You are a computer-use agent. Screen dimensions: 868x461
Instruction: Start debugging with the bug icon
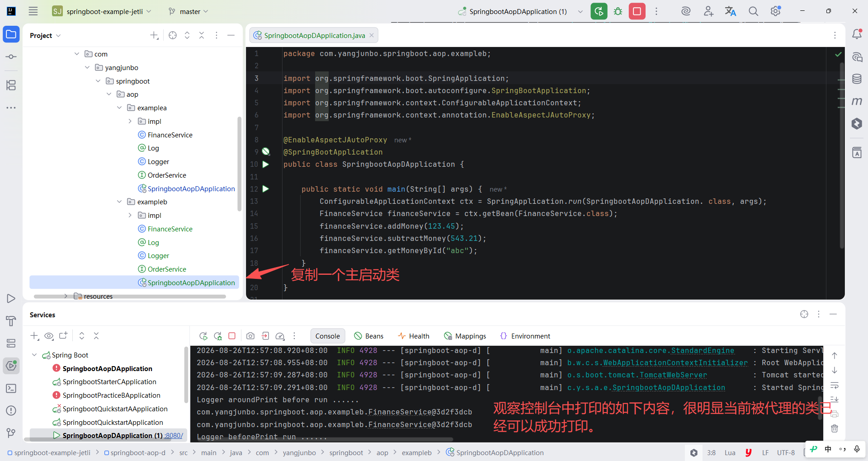[x=618, y=11]
